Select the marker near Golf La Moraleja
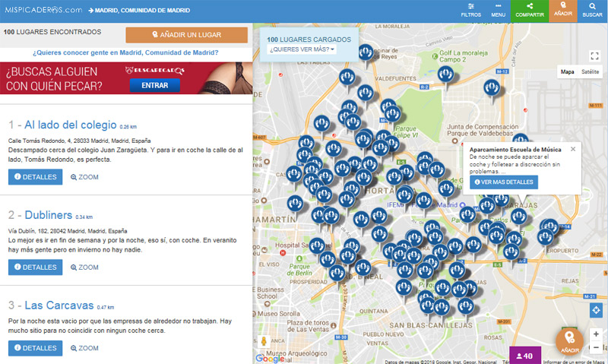 click(445, 74)
